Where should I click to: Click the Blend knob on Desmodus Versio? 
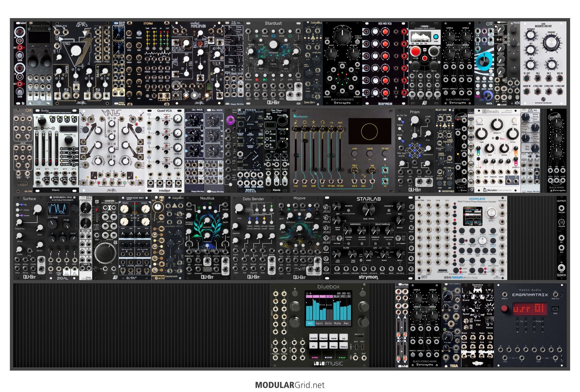pyautogui.click(x=466, y=295)
